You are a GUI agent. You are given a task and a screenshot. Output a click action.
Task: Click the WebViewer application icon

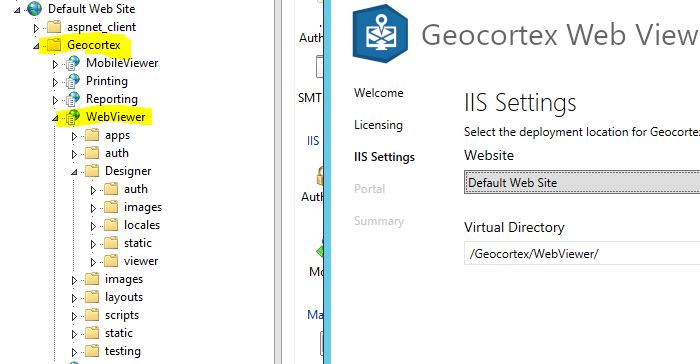pos(73,117)
